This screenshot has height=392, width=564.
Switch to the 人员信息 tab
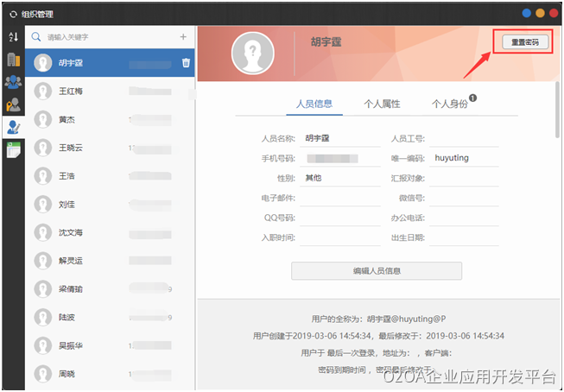314,104
